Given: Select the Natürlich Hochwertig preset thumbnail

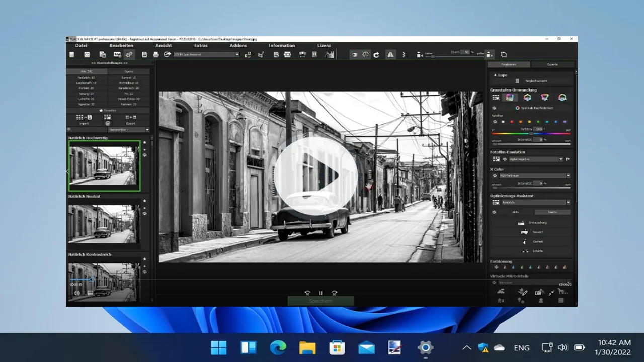Looking at the screenshot, I should tap(104, 165).
